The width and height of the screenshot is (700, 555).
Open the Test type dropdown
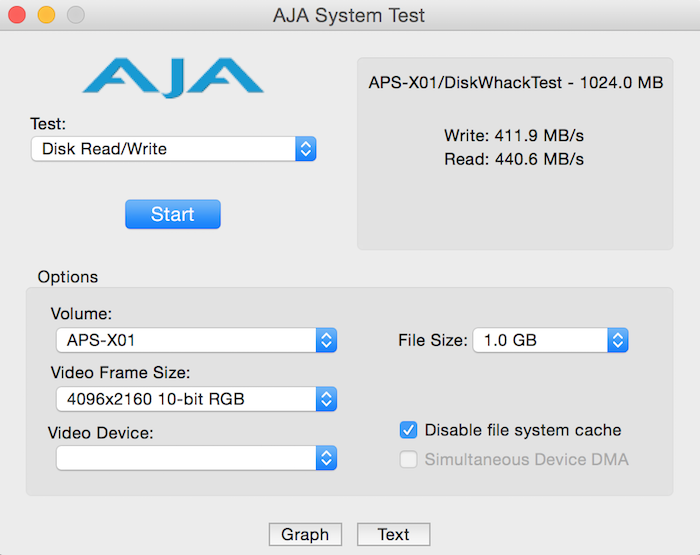[173, 149]
